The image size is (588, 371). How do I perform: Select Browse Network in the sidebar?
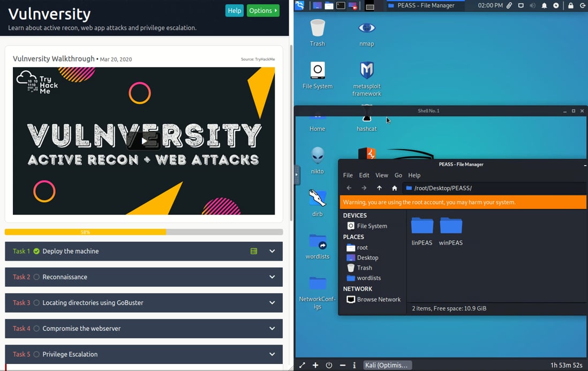coord(372,299)
